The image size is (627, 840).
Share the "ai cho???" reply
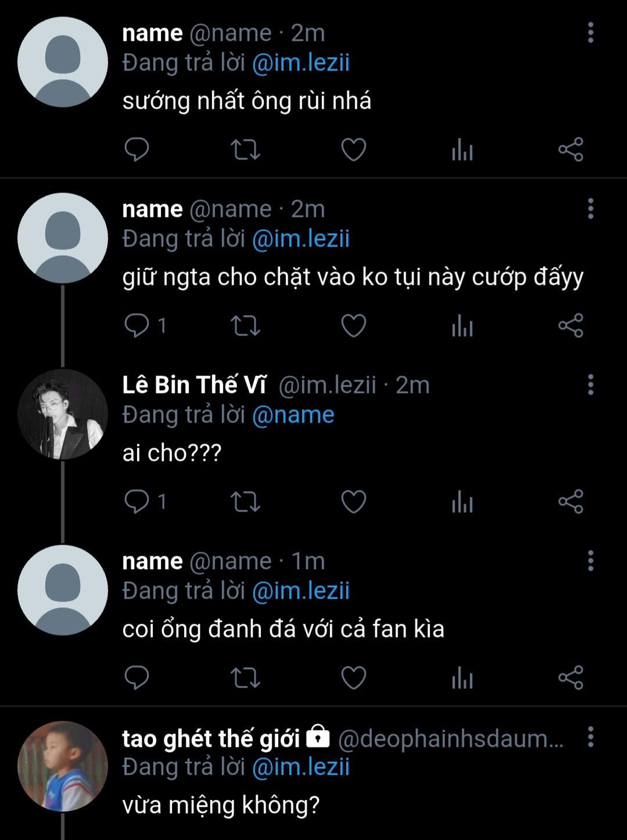[571, 502]
